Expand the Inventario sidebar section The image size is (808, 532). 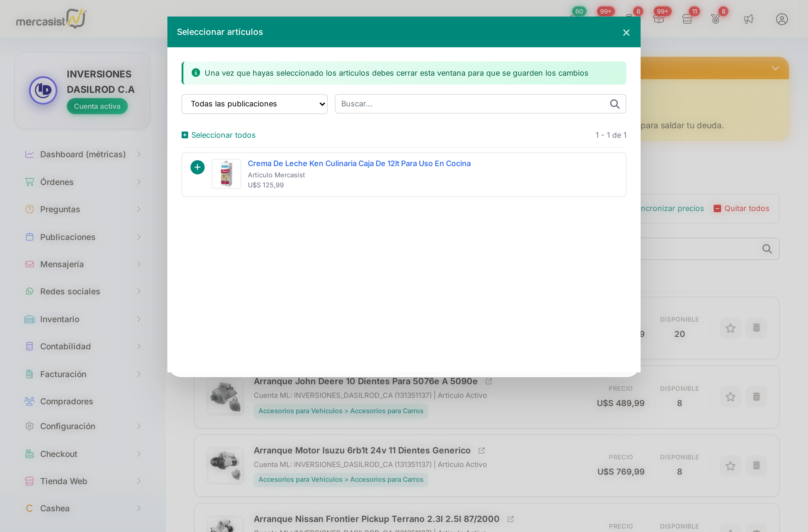click(x=83, y=319)
